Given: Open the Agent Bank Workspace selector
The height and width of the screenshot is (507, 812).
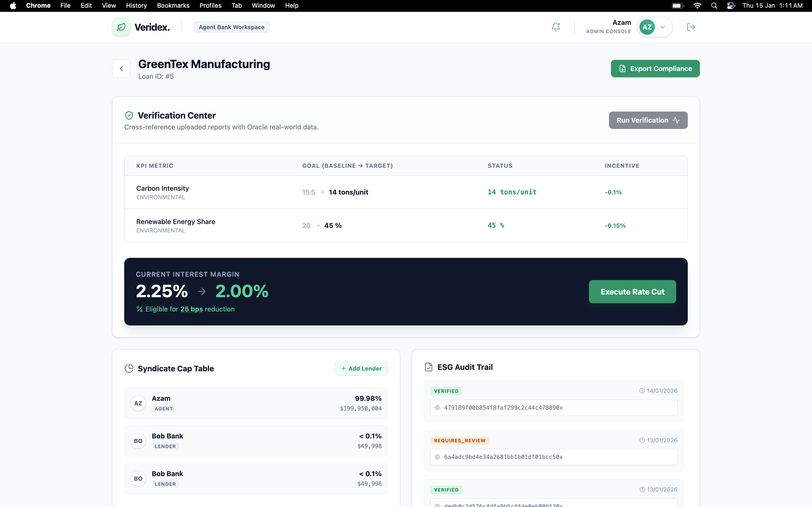Looking at the screenshot, I should (231, 27).
